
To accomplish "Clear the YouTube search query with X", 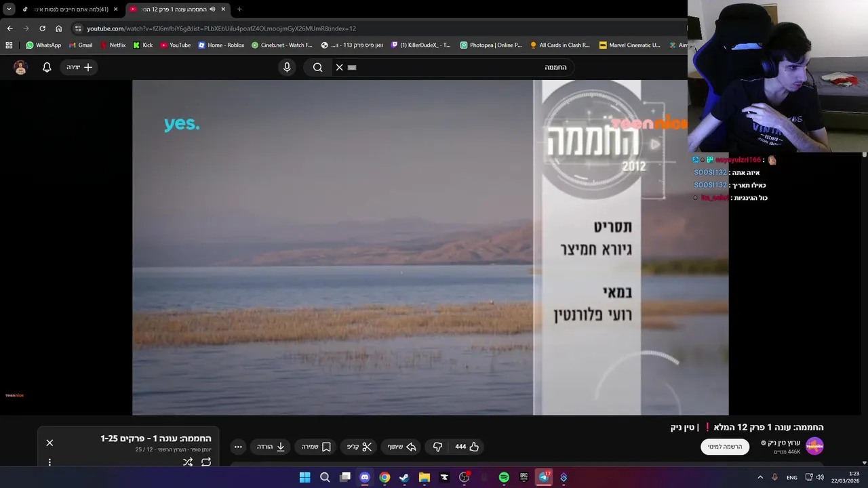I will 340,67.
